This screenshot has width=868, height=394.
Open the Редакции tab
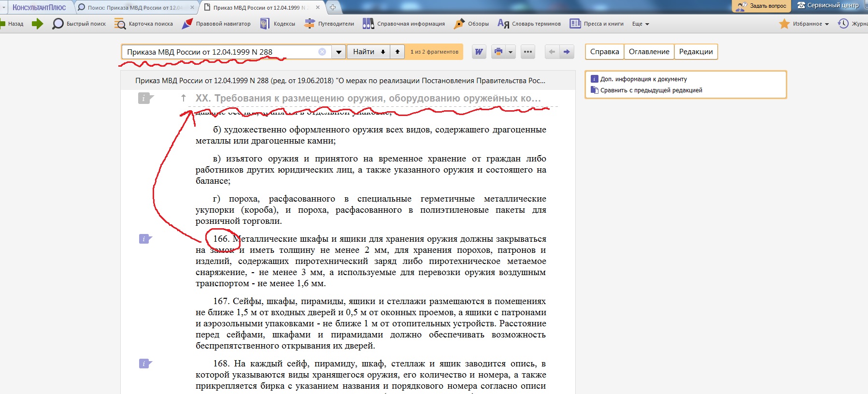click(696, 52)
